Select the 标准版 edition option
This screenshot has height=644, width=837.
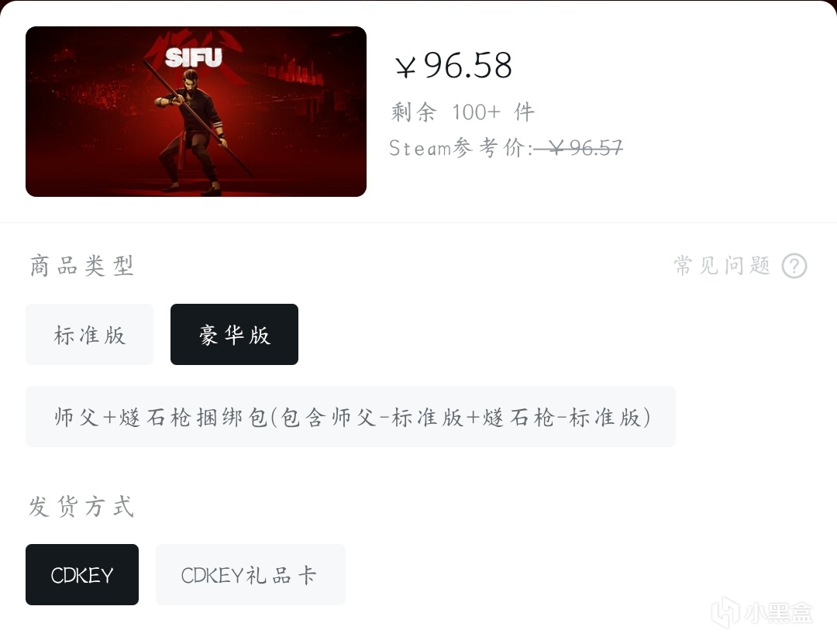pyautogui.click(x=90, y=334)
